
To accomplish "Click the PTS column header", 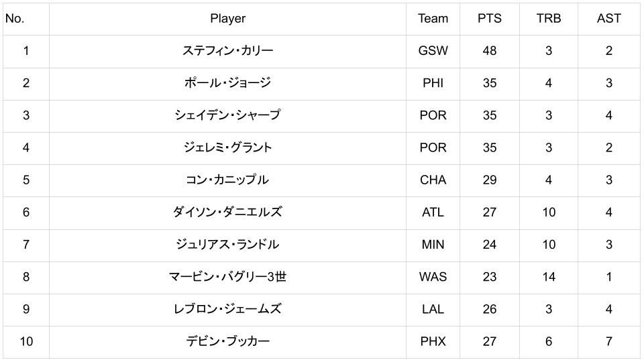I will click(489, 19).
